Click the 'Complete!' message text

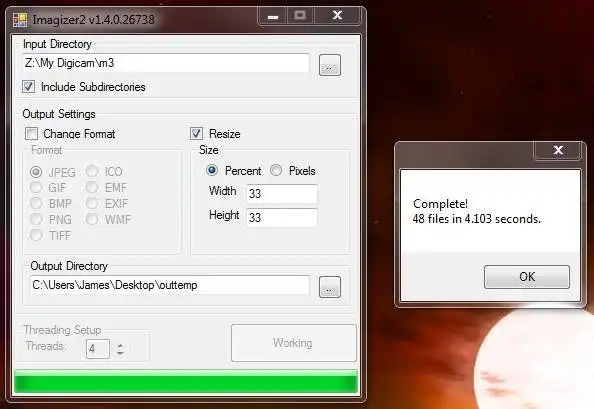click(x=440, y=204)
